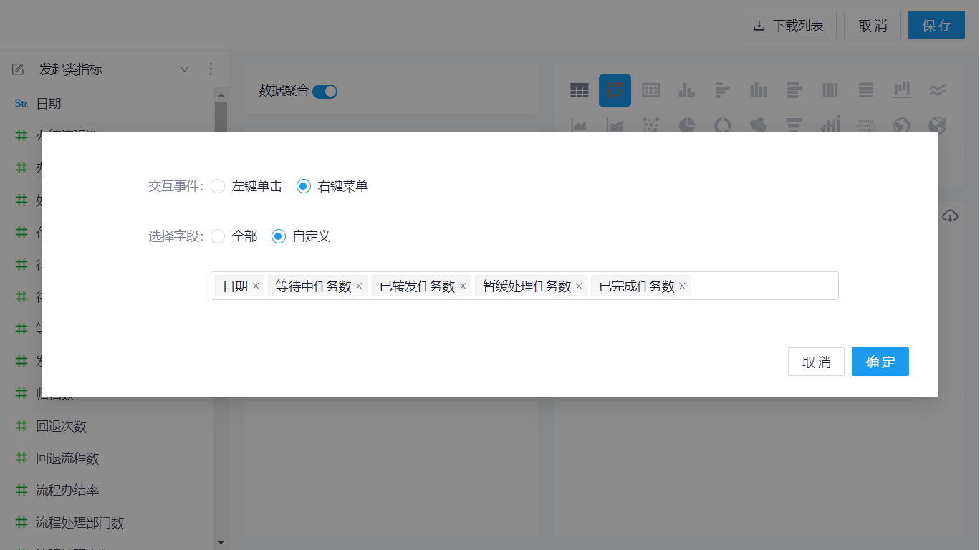Select the 回退次数 field
Viewport: 980px width, 550px height.
(x=61, y=426)
